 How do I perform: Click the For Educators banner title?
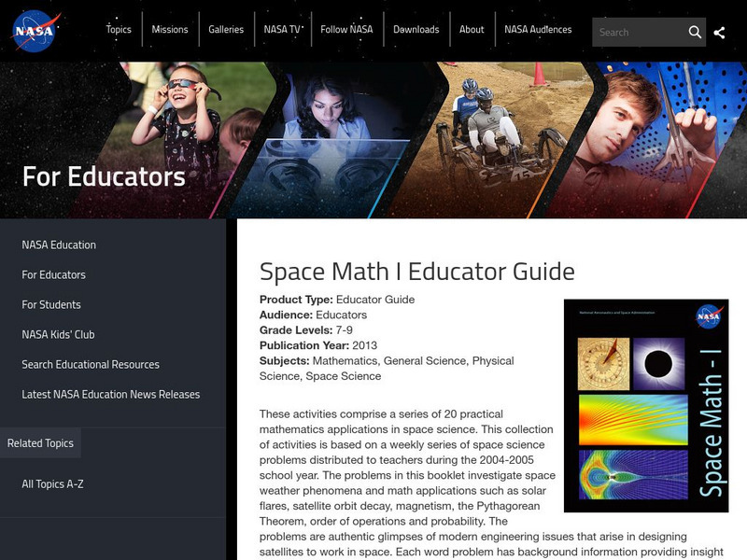point(104,176)
